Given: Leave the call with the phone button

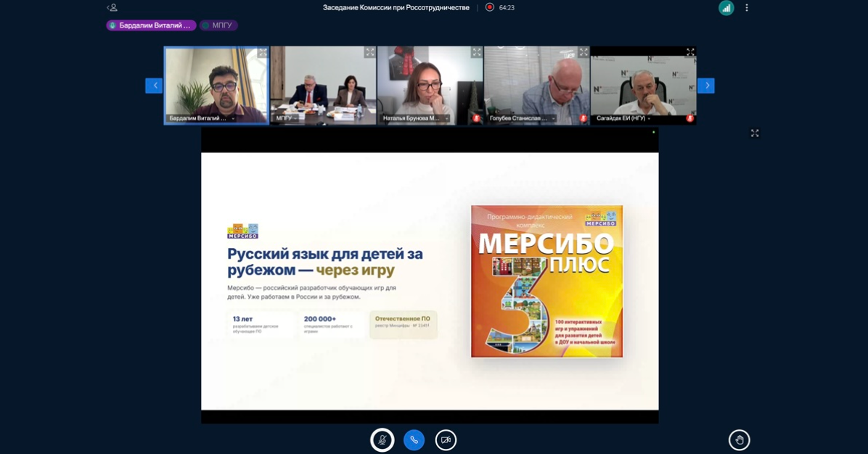Looking at the screenshot, I should pyautogui.click(x=414, y=440).
